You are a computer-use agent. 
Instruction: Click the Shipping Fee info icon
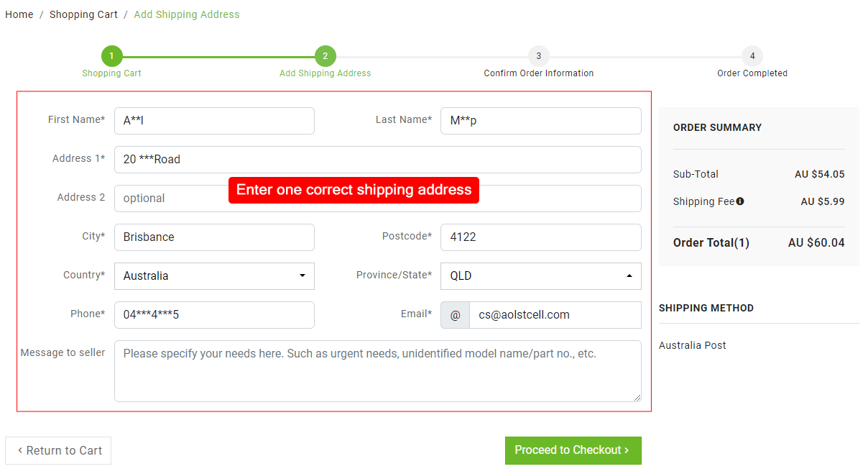point(740,201)
